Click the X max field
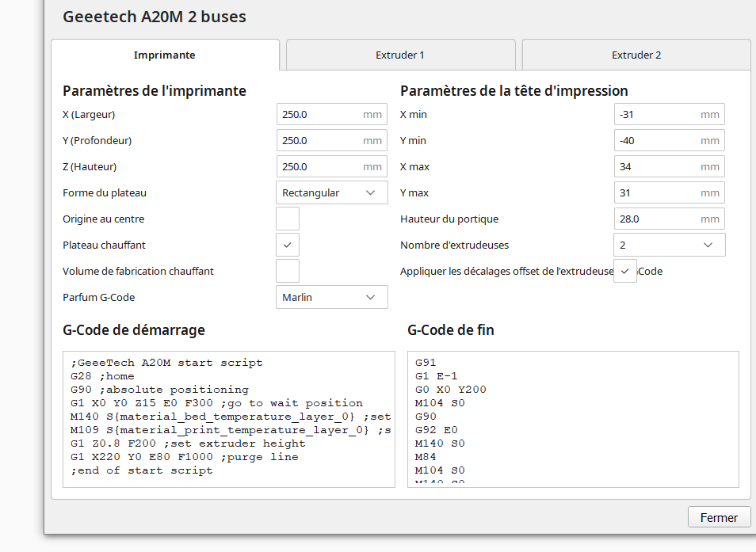The width and height of the screenshot is (756, 552). [669, 166]
